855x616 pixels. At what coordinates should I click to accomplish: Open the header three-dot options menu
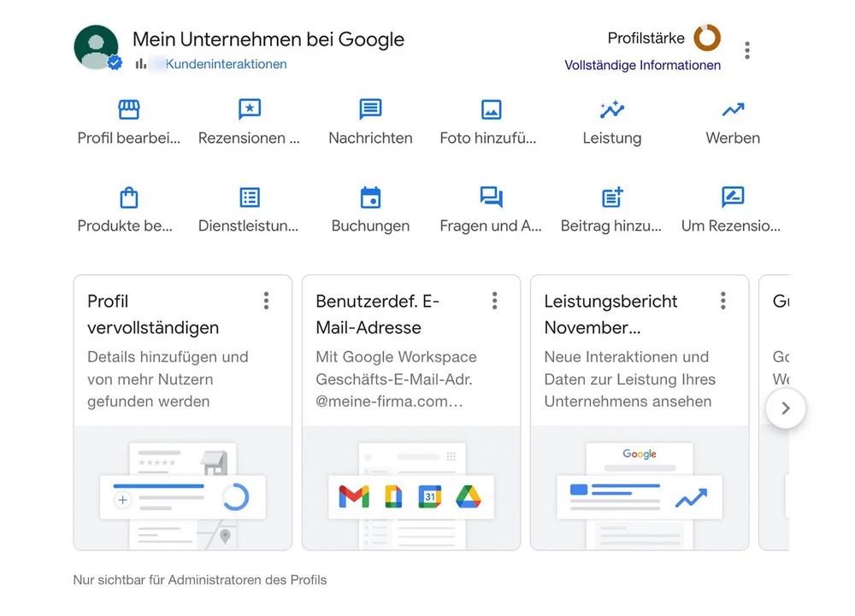[747, 50]
